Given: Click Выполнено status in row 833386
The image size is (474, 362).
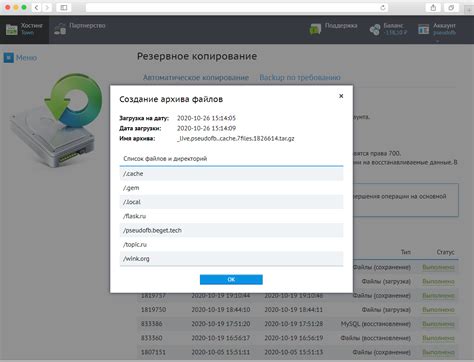Looking at the screenshot, I should coord(438,324).
